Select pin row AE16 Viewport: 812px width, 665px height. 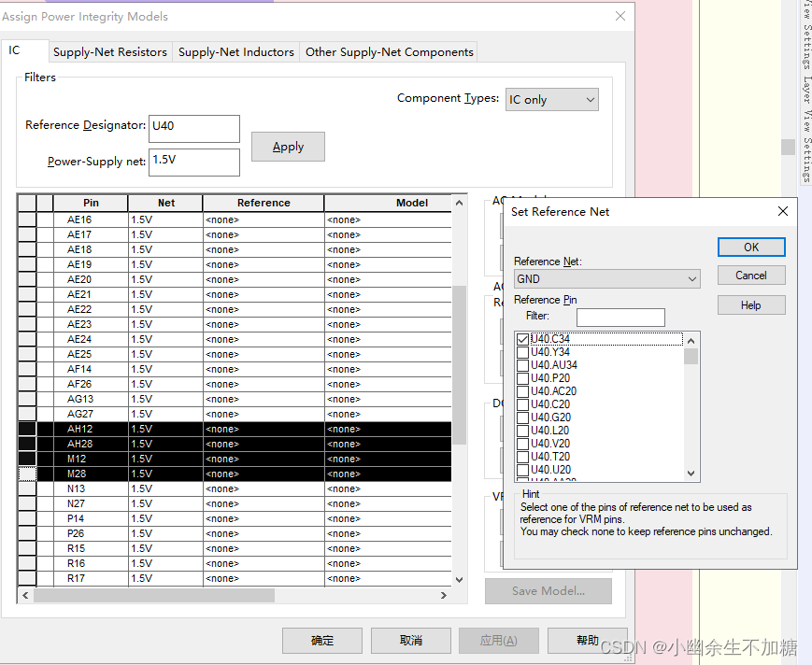coord(235,219)
